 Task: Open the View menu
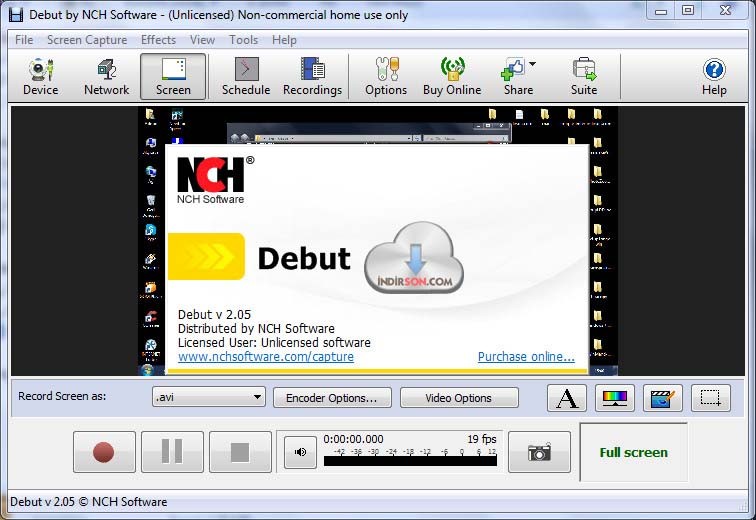click(202, 40)
